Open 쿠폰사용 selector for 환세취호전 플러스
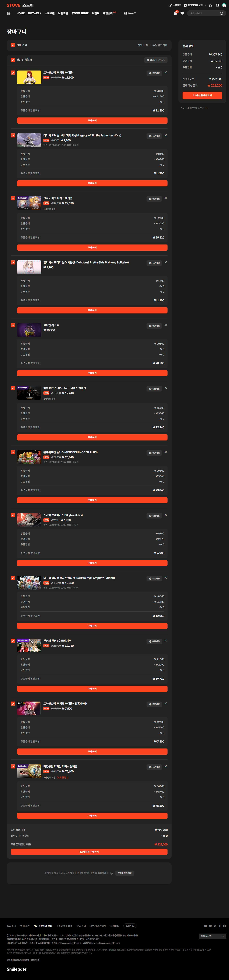Image resolution: width=229 pixels, height=980 pixels. [x=154, y=453]
